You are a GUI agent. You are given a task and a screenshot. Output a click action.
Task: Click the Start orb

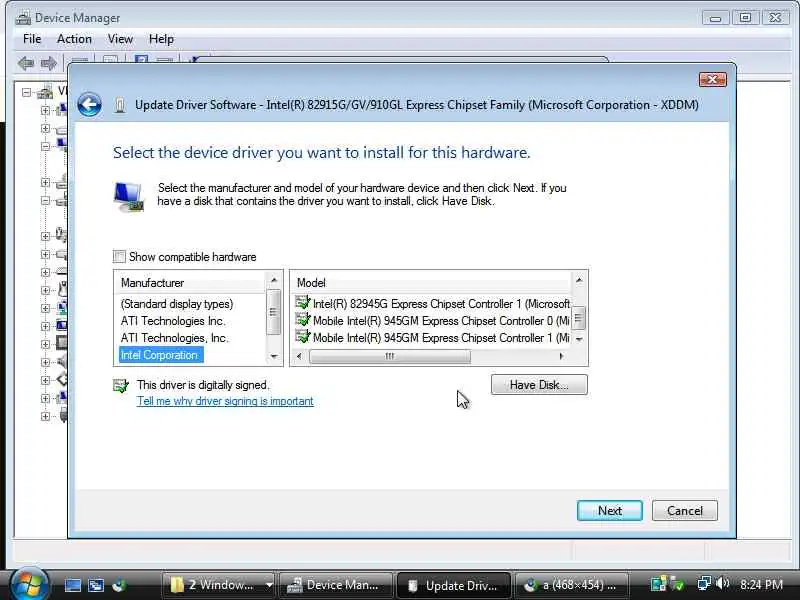click(29, 584)
